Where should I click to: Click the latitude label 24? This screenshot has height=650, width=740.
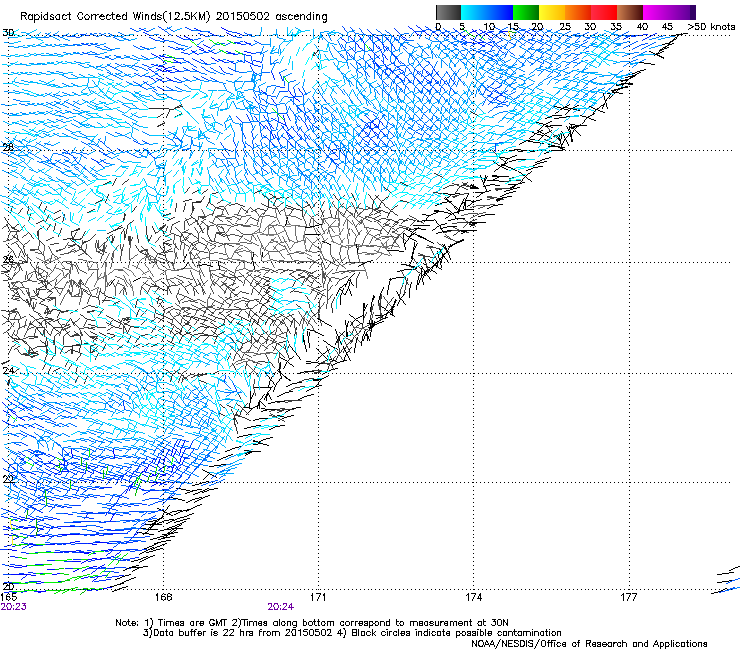point(8,371)
